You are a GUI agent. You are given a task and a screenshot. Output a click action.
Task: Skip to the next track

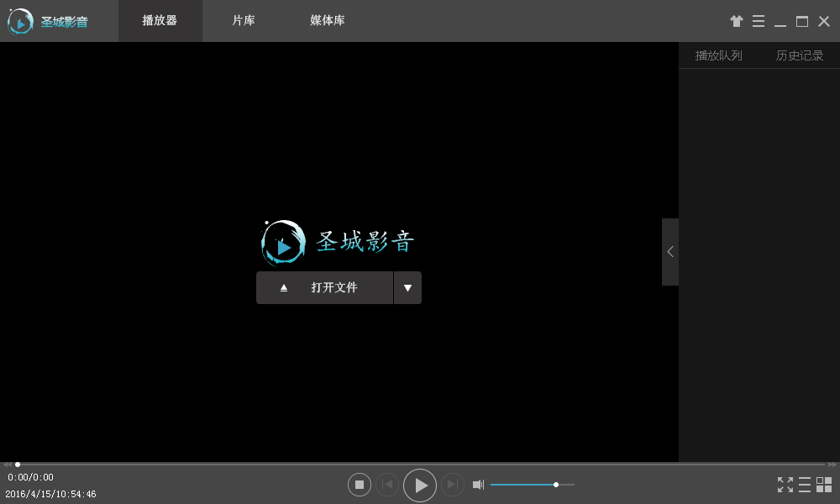coord(453,485)
